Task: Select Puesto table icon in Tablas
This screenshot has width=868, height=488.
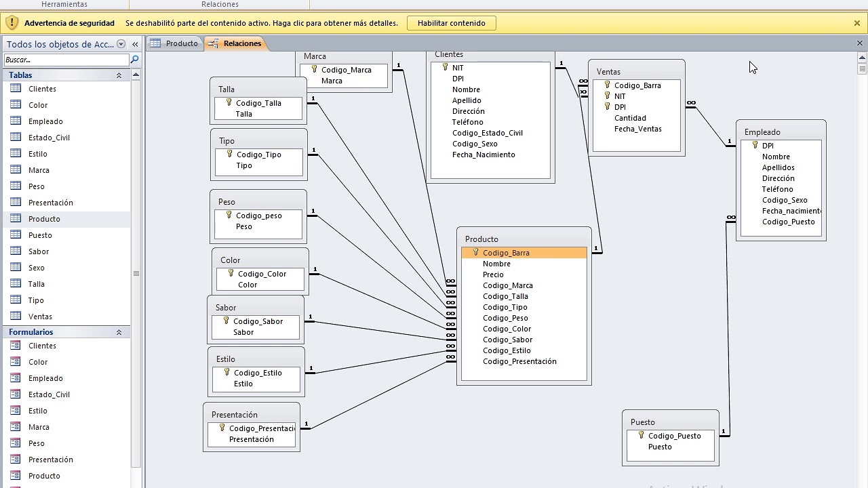Action: click(x=16, y=235)
